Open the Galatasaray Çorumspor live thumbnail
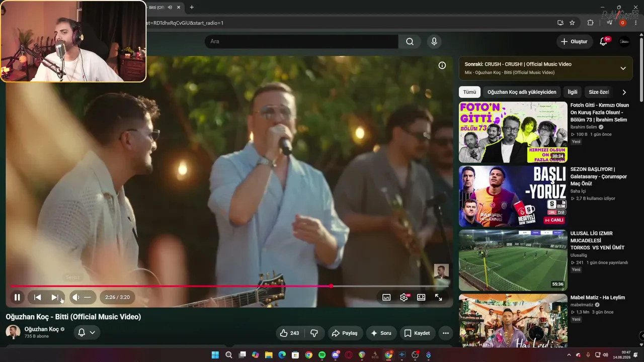 [x=513, y=197]
